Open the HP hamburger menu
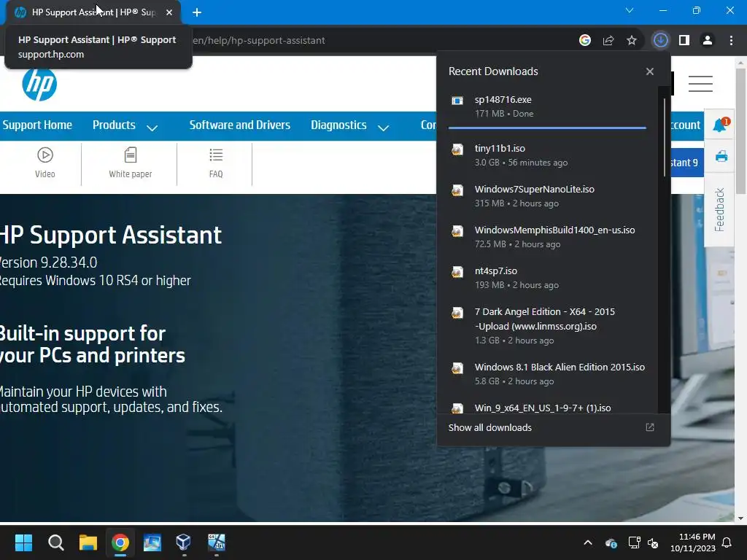This screenshot has width=747, height=560. pos(700,84)
